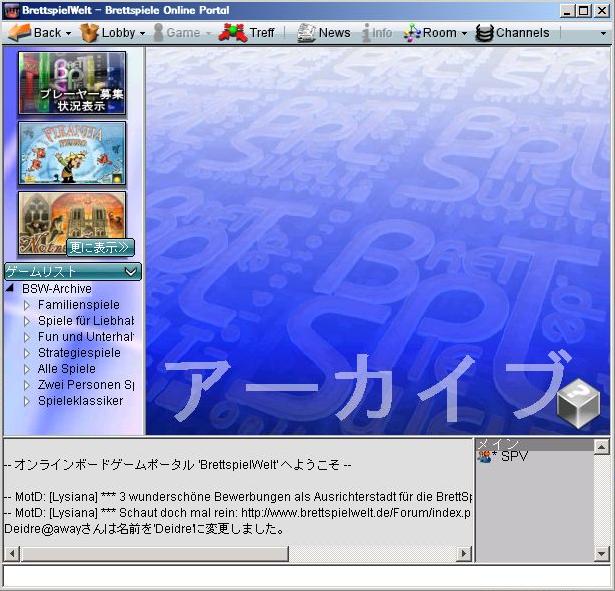Click the grayed Info icon
The width and height of the screenshot is (615, 591).
click(366, 33)
